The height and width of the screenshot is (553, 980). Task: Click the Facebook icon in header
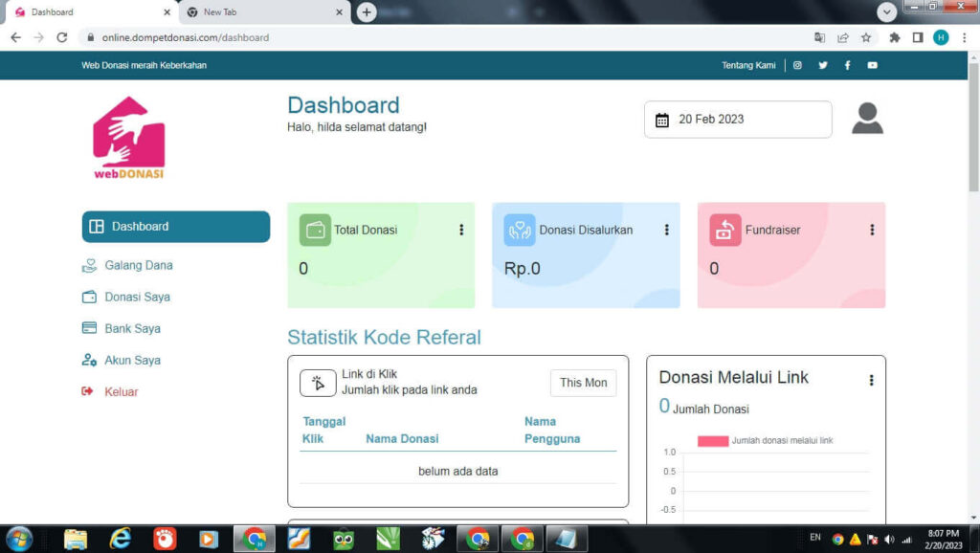point(847,65)
